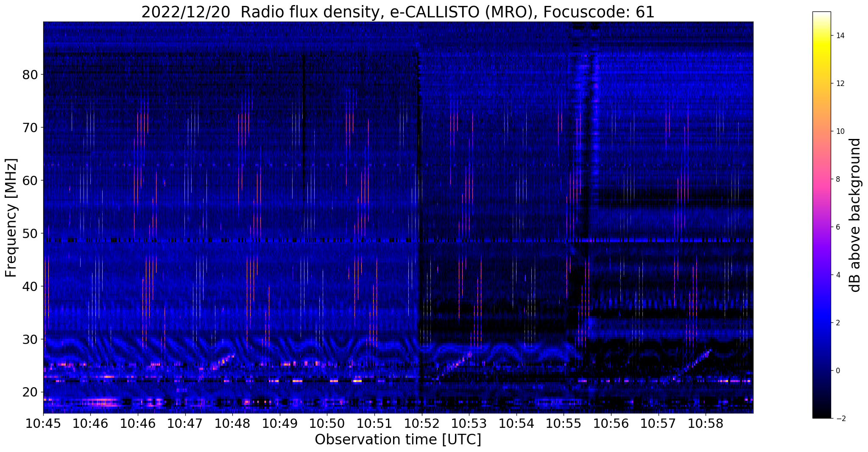The height and width of the screenshot is (452, 868).
Task: Click the 80 MHz frequency tick label
Action: click(x=30, y=75)
